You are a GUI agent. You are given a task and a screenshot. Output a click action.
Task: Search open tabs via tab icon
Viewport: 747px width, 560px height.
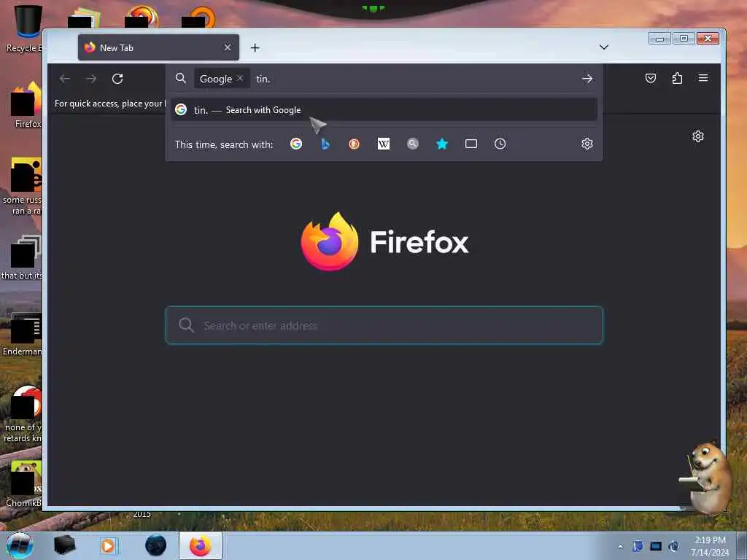point(471,144)
